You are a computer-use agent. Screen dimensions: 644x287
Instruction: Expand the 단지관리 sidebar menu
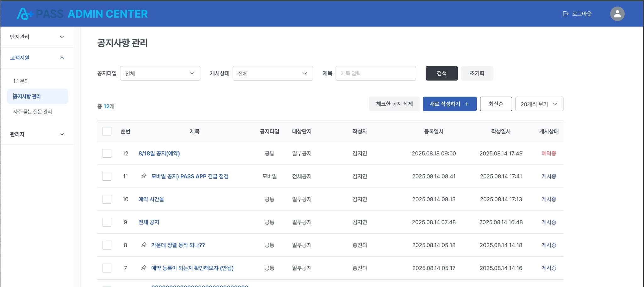tap(37, 37)
